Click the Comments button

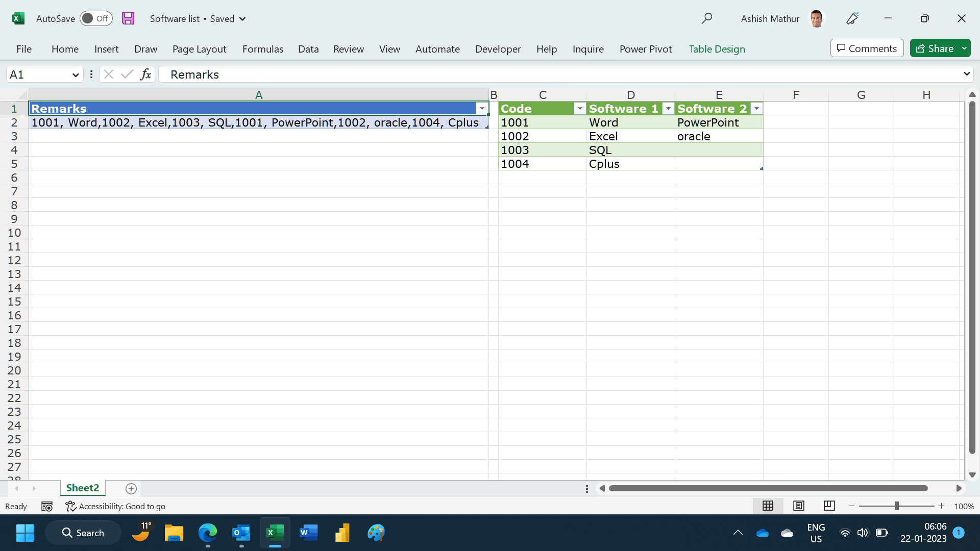[867, 48]
